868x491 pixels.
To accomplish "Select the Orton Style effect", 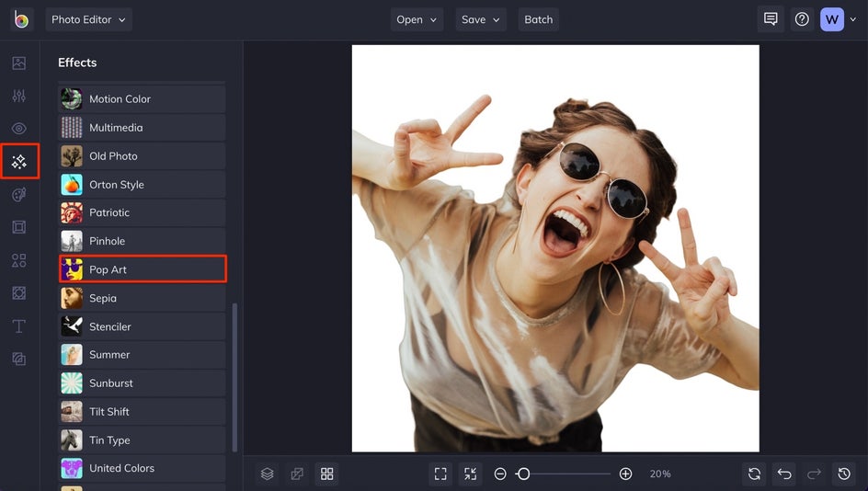I will (142, 184).
